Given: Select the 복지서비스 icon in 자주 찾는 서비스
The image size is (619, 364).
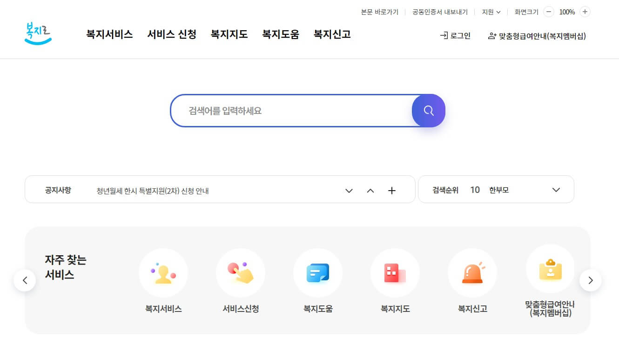Looking at the screenshot, I should (163, 273).
